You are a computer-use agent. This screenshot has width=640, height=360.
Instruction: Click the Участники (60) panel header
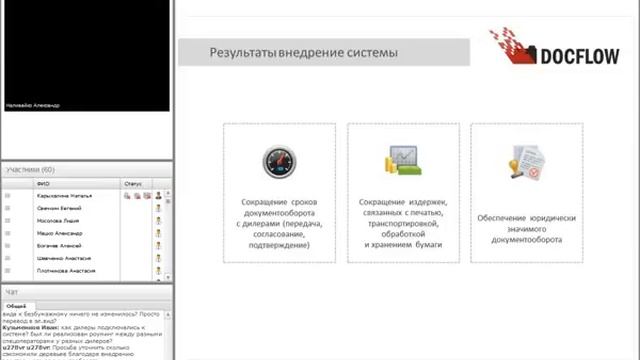(87, 170)
